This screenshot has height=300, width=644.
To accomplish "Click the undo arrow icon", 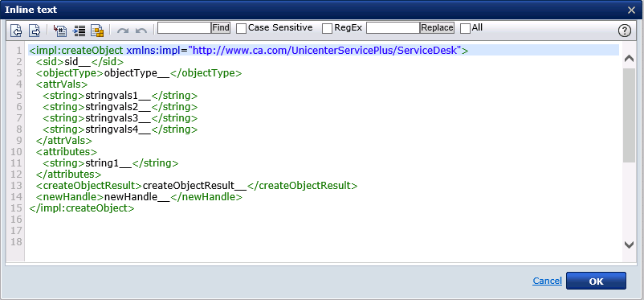I will pyautogui.click(x=141, y=31).
